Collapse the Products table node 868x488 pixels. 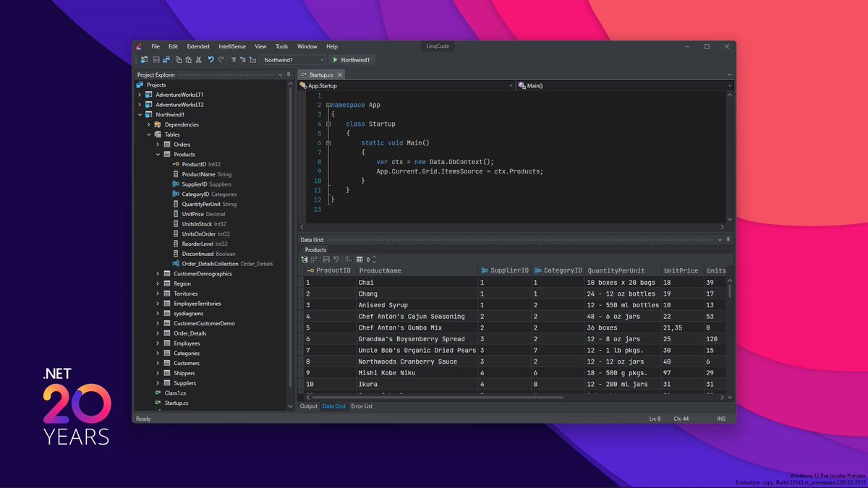pyautogui.click(x=158, y=154)
